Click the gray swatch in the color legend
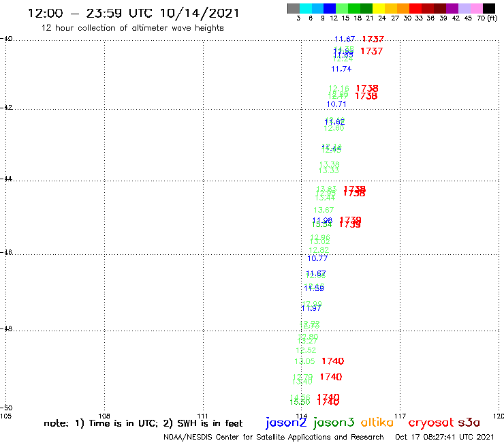Image resolution: width=504 pixels, height=443 pixels. [x=294, y=8]
